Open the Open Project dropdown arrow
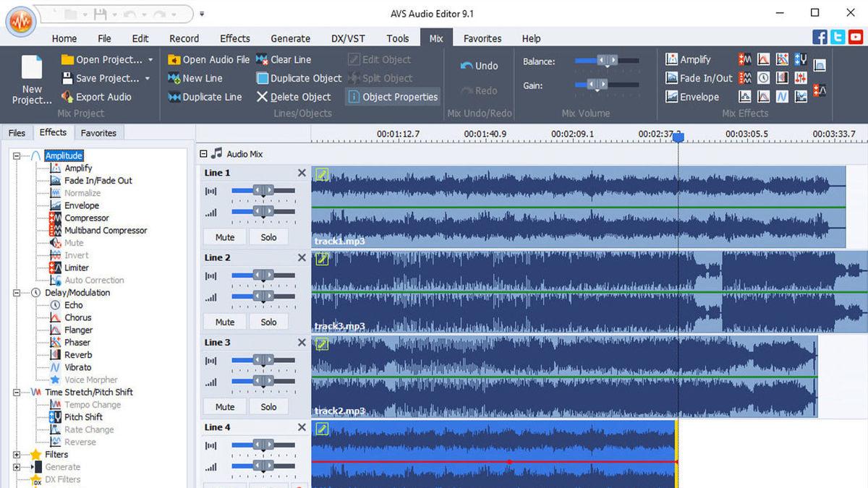The height and width of the screenshot is (488, 868). point(149,59)
